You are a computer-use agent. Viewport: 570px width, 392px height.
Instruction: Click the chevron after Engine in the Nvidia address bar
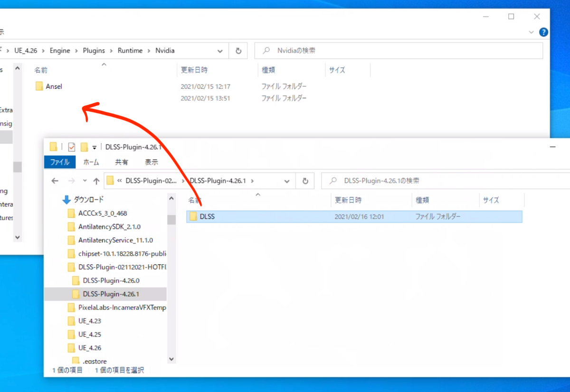(76, 51)
